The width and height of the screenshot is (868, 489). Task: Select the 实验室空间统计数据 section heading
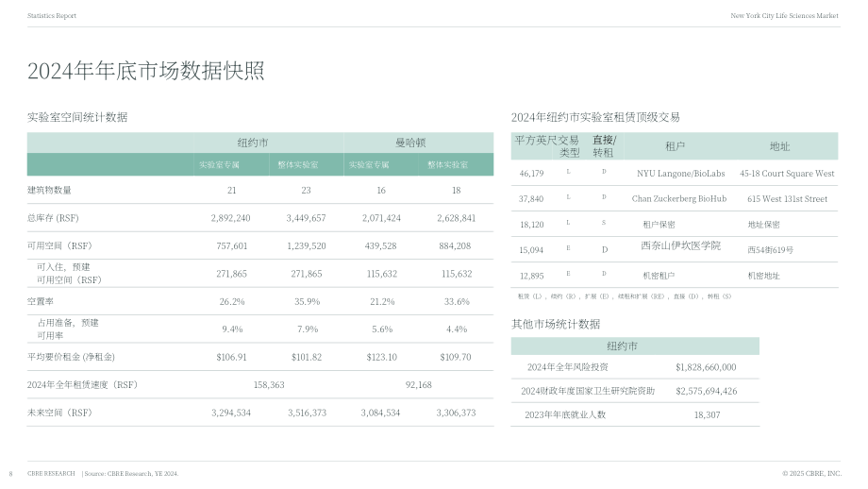click(77, 117)
